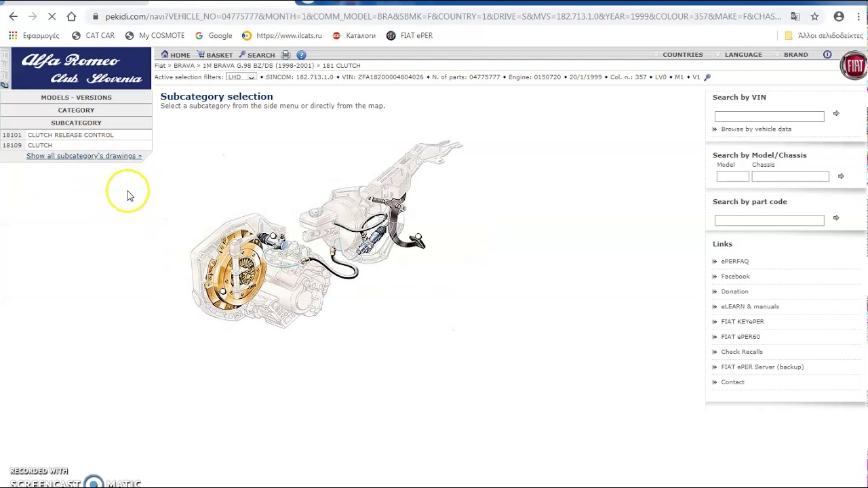Open the BRAND menu
The width and height of the screenshot is (868, 488).
tap(796, 55)
